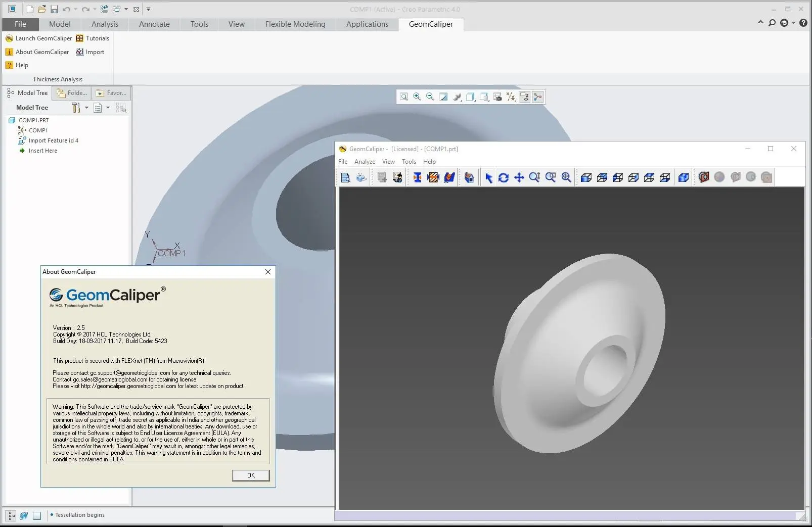
Task: Open the display style dropdown in graphics toolbar
Action: click(470, 97)
